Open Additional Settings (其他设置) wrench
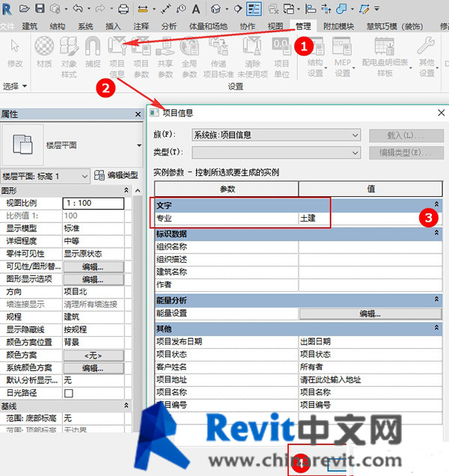Viewport: 449px width, 476px height. [427, 57]
